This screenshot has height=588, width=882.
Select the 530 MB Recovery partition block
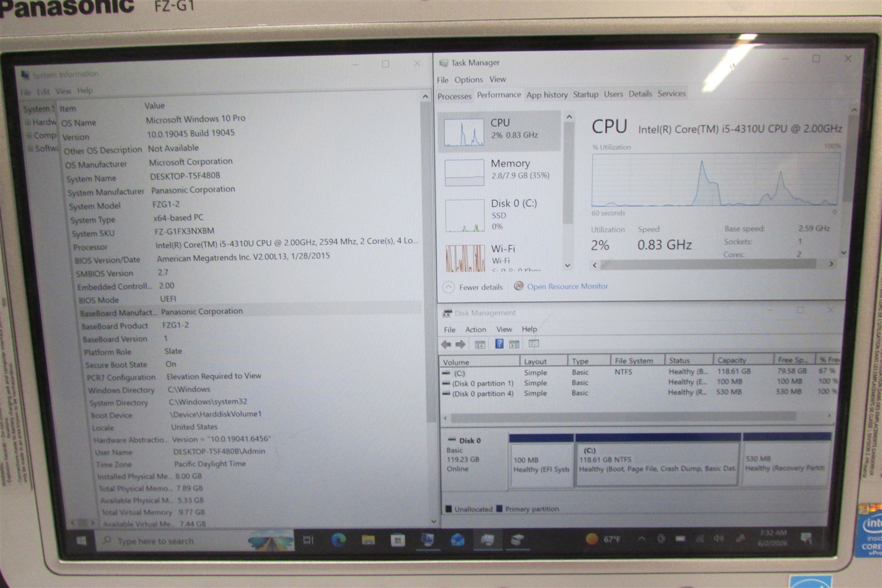coord(786,459)
